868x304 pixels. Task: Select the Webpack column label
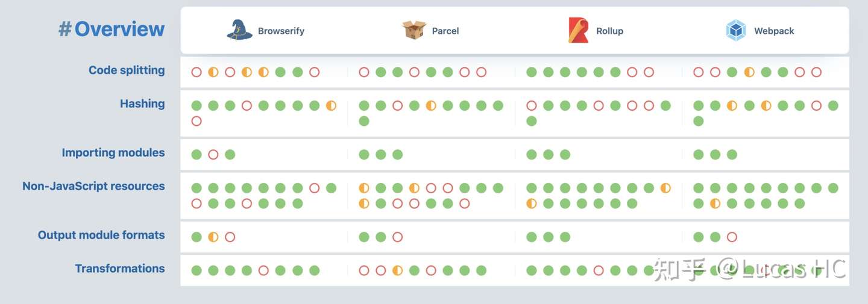[x=774, y=31]
